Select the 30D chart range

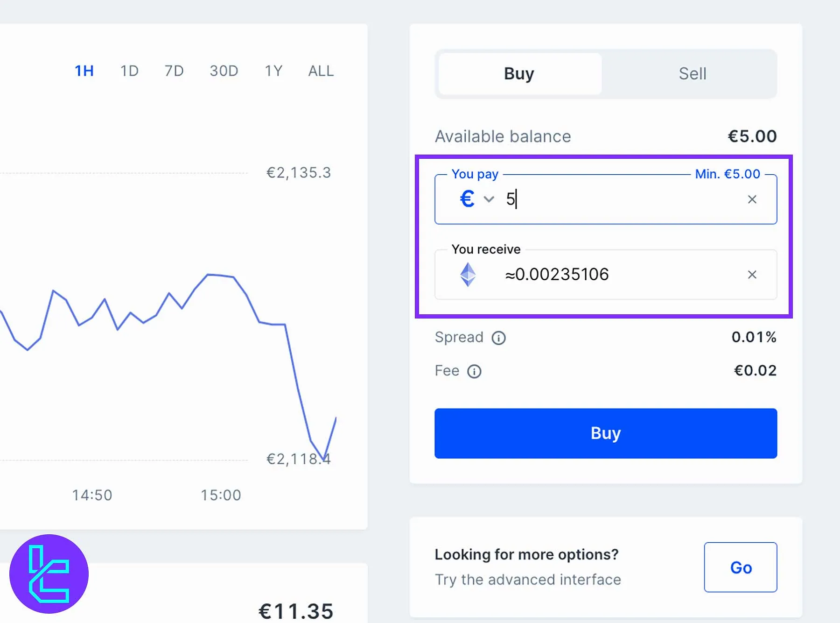[x=224, y=71]
